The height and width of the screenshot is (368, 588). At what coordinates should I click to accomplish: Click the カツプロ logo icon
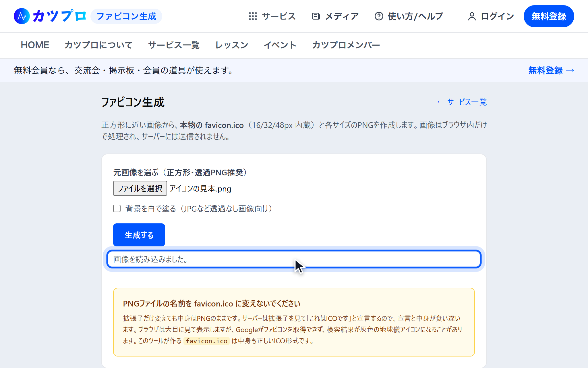coord(22,16)
